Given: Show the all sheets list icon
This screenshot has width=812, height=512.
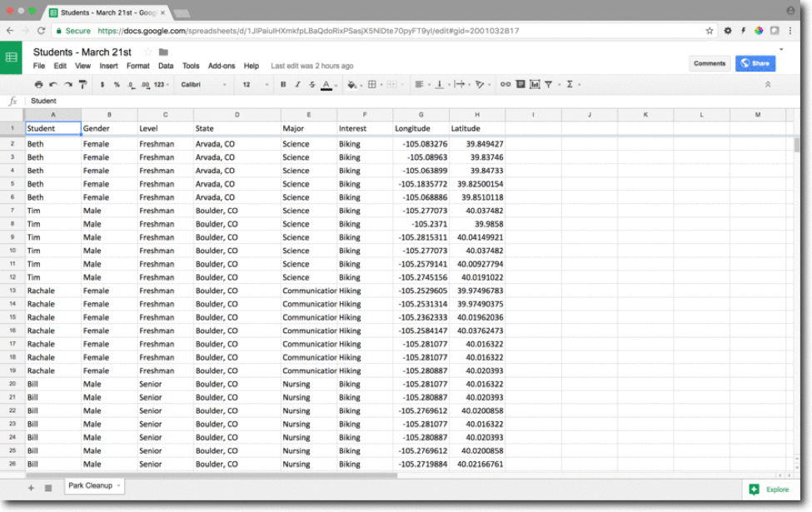Looking at the screenshot, I should tap(48, 488).
